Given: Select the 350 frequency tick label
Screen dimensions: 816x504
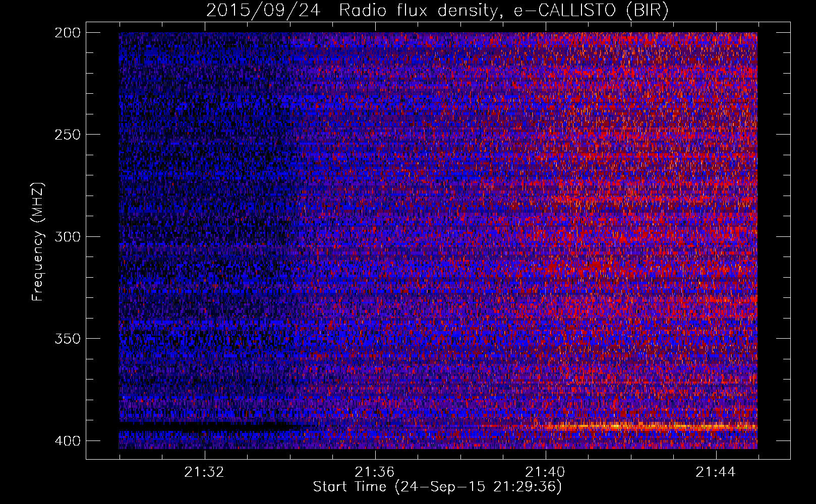Looking at the screenshot, I should coord(68,338).
